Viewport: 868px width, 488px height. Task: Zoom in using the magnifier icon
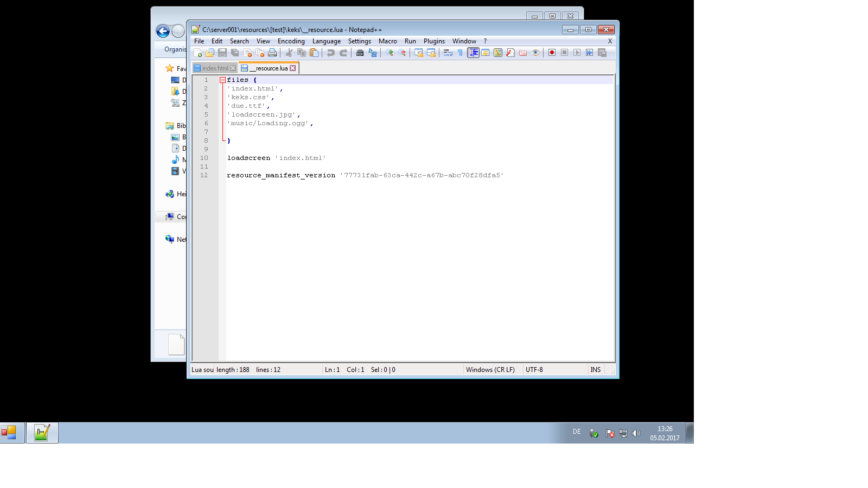[x=391, y=53]
